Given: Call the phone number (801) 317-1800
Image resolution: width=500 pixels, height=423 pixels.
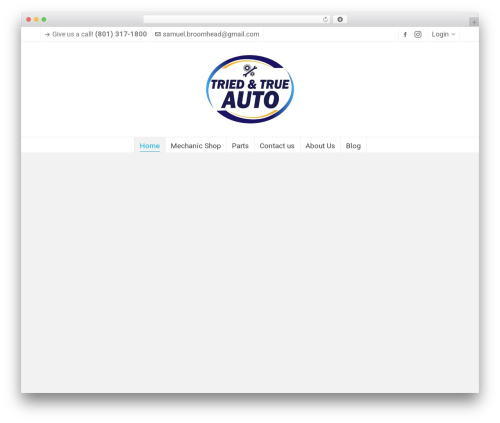Looking at the screenshot, I should (121, 34).
